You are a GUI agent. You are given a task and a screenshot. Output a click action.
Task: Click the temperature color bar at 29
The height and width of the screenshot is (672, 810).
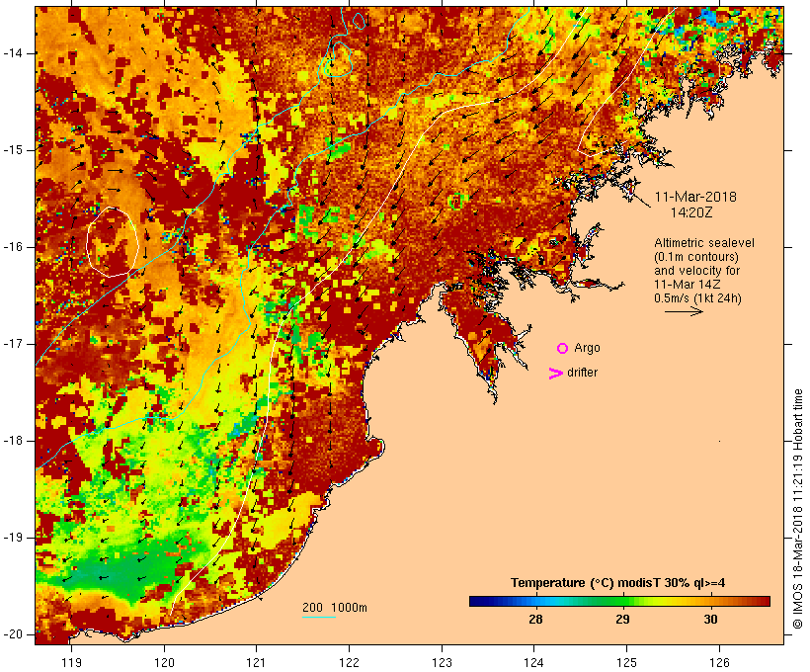click(623, 601)
